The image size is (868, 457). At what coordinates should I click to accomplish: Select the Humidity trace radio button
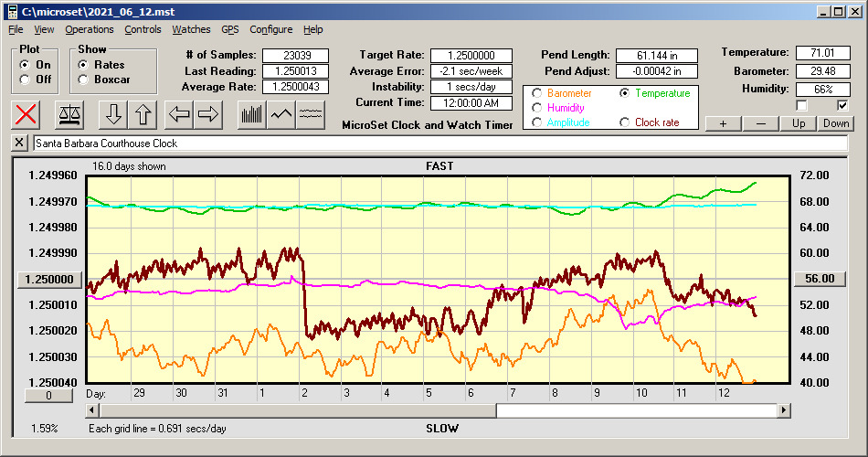pos(536,108)
